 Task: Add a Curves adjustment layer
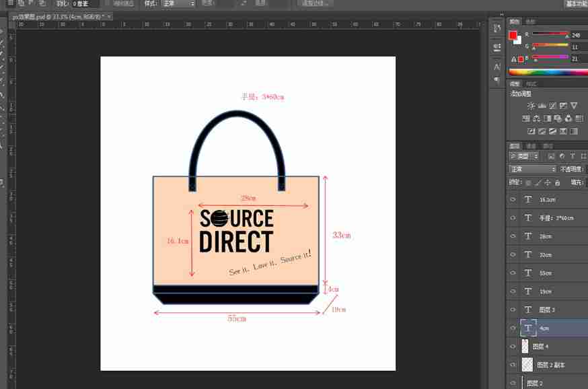(x=552, y=106)
